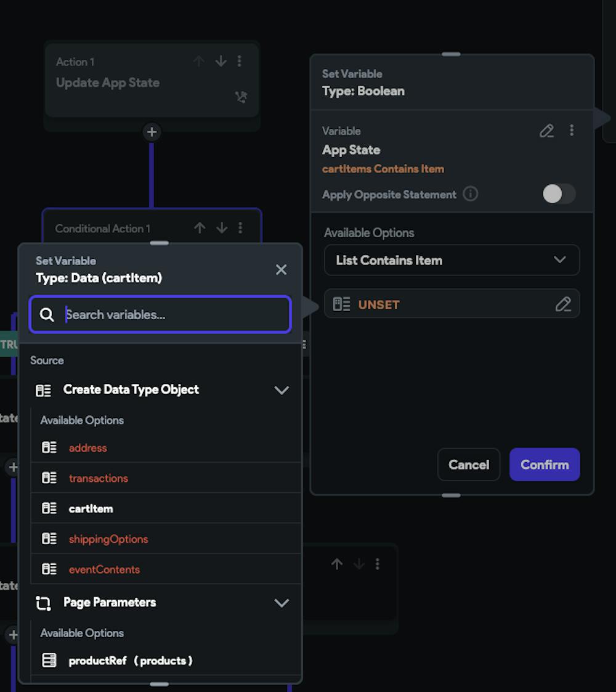Collapse Create Data Type Object section
Viewport: 616px width, 692px height.
[282, 390]
